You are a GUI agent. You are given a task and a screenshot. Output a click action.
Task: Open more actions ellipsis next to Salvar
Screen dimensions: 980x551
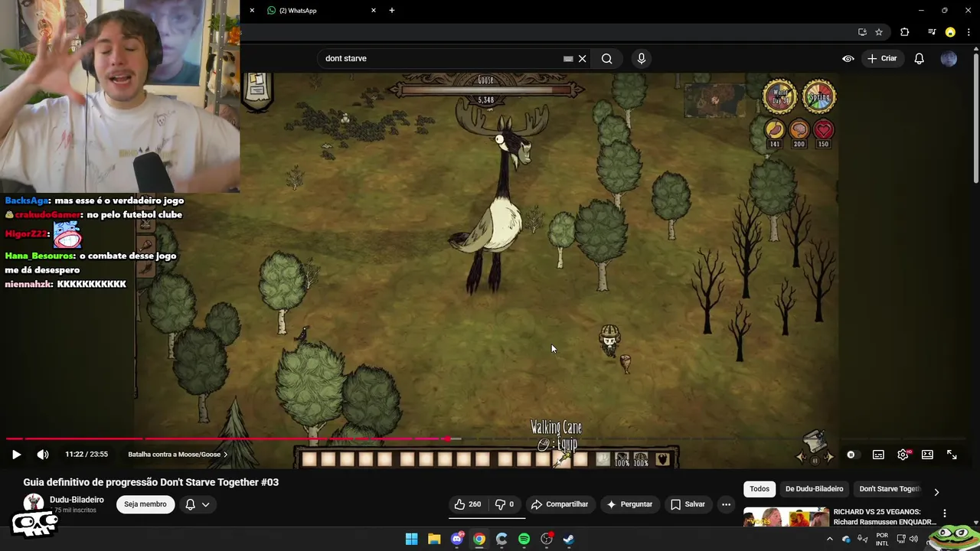click(726, 504)
